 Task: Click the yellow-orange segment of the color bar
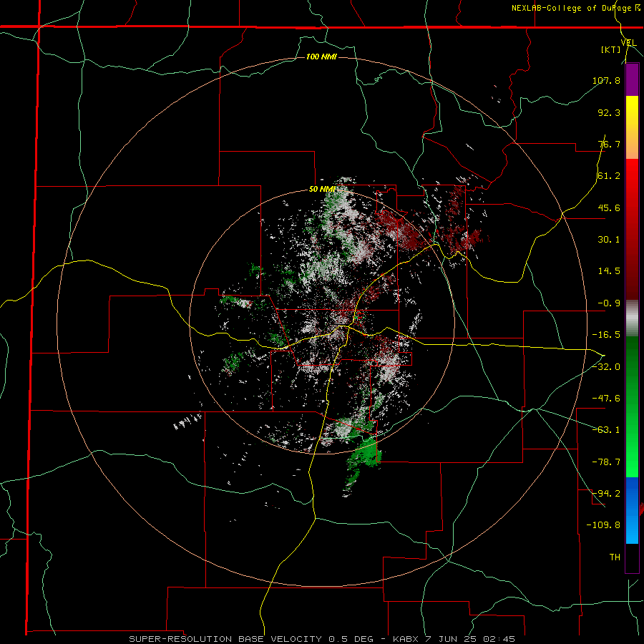pos(632,127)
